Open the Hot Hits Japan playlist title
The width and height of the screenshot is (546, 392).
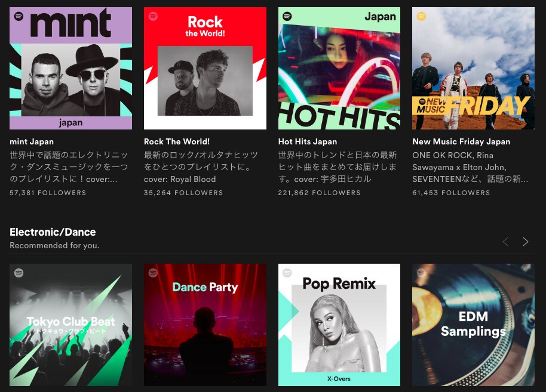308,141
